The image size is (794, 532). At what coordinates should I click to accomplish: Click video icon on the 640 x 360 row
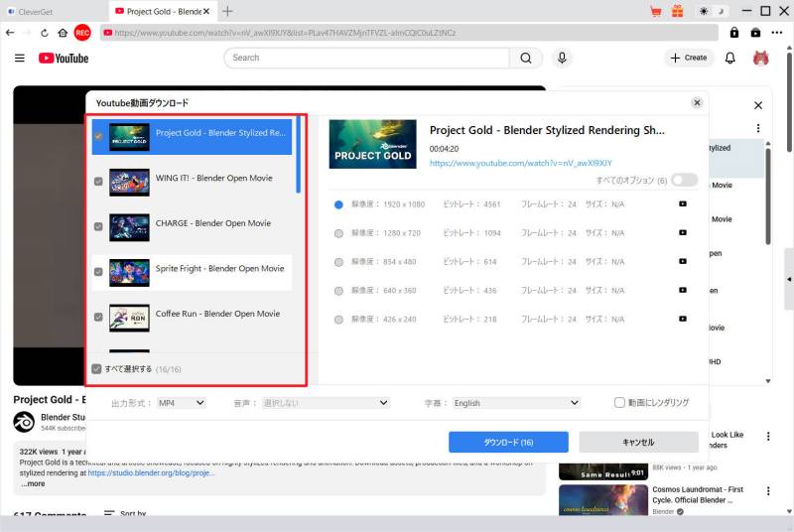(683, 290)
